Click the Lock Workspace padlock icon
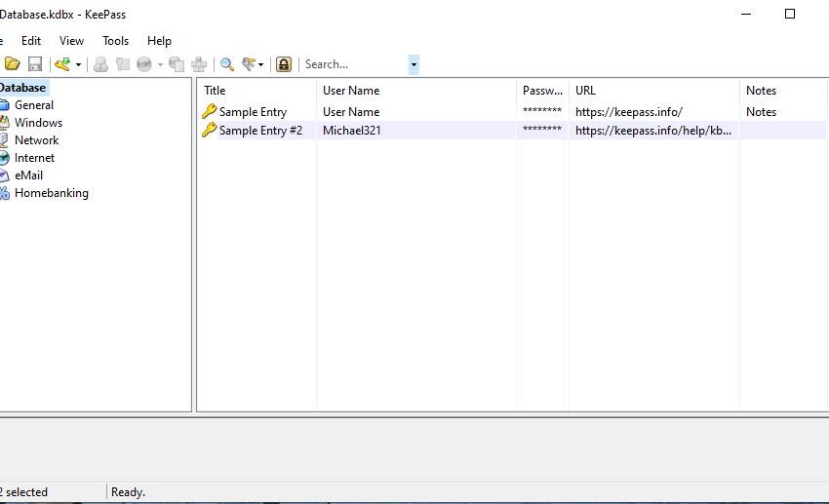Viewport: 829px width, 504px height. 284,64
